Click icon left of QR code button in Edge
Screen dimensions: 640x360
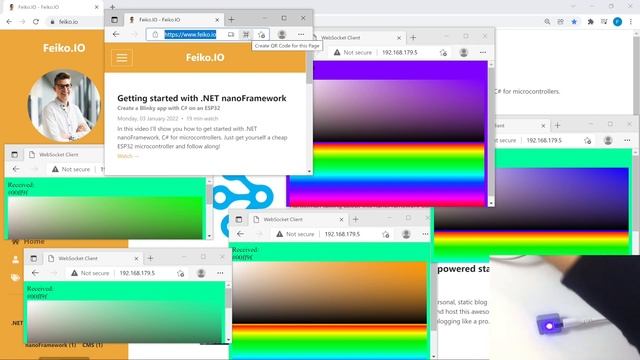[231, 35]
